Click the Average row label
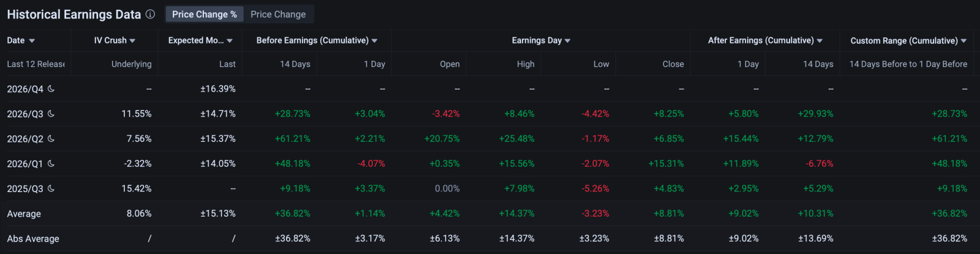 [24, 214]
